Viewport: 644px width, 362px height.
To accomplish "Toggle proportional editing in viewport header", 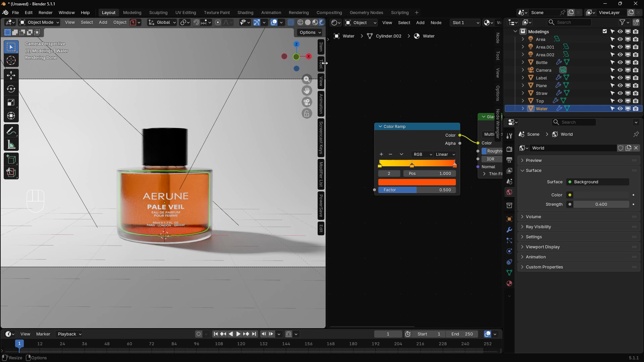I will coord(218,22).
